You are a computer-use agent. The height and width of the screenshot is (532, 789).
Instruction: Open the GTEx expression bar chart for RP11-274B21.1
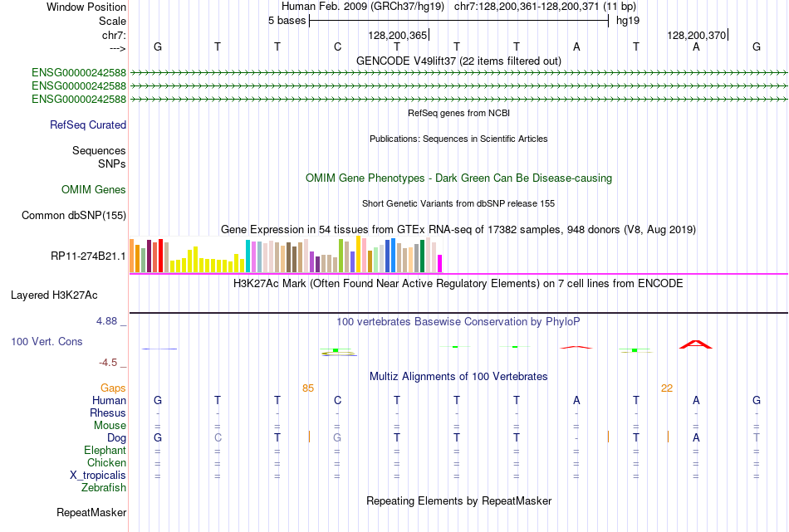(x=286, y=255)
